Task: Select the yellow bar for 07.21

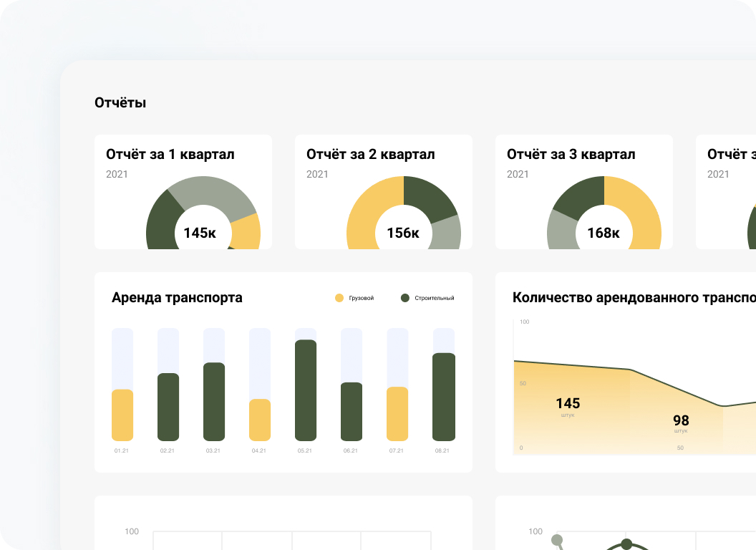Action: coord(397,414)
